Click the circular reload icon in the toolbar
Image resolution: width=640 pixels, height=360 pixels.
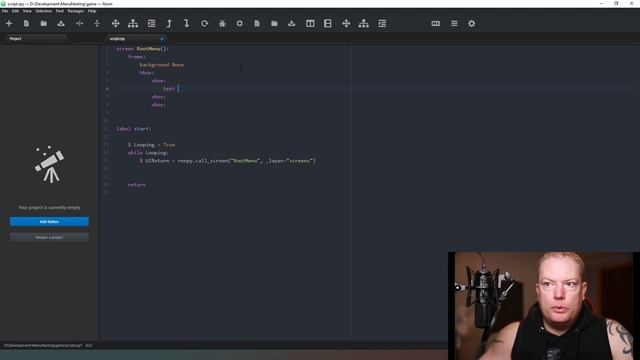click(204, 24)
